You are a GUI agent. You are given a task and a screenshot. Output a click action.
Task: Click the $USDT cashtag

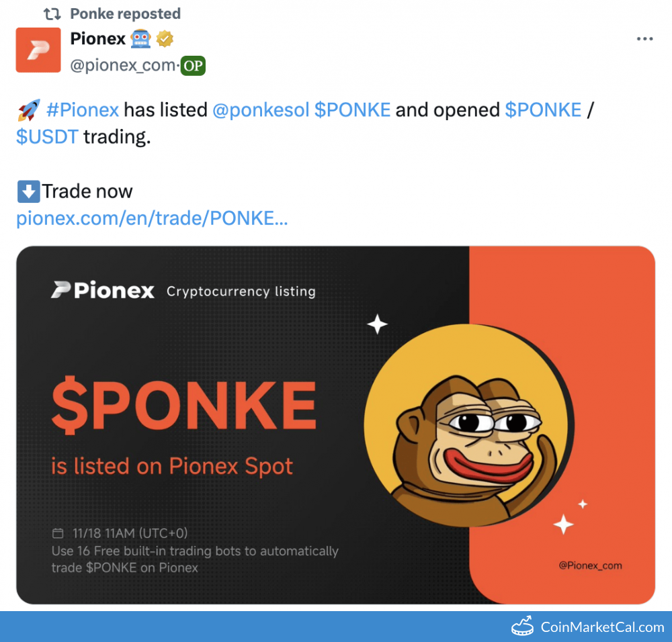pos(47,137)
